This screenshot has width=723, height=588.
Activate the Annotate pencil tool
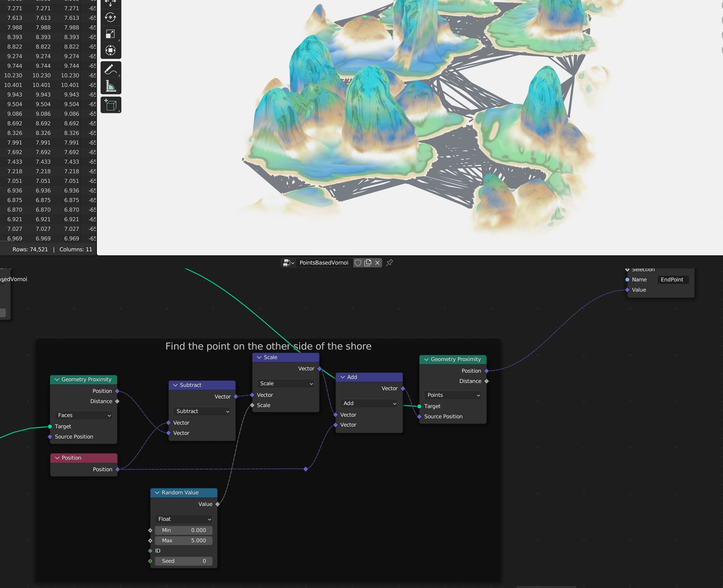tap(110, 70)
